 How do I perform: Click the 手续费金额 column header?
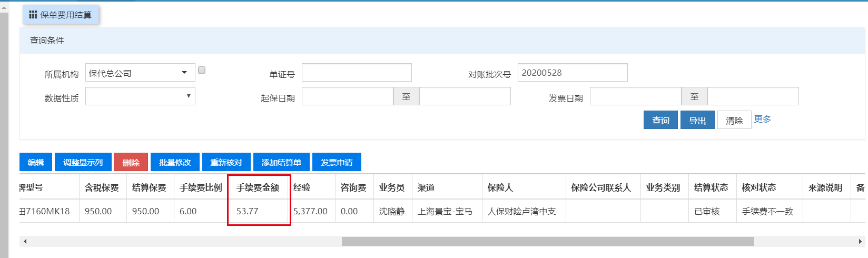pyautogui.click(x=258, y=187)
